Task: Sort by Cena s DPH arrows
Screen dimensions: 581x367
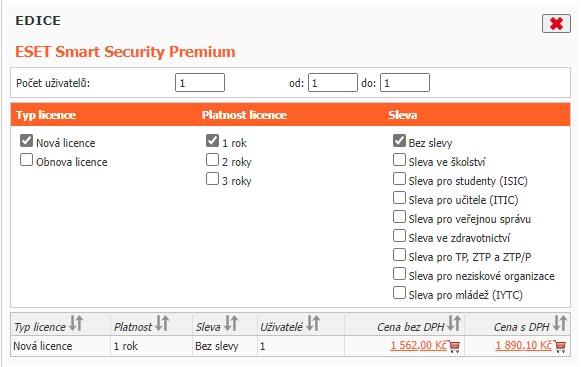Action: pos(560,323)
